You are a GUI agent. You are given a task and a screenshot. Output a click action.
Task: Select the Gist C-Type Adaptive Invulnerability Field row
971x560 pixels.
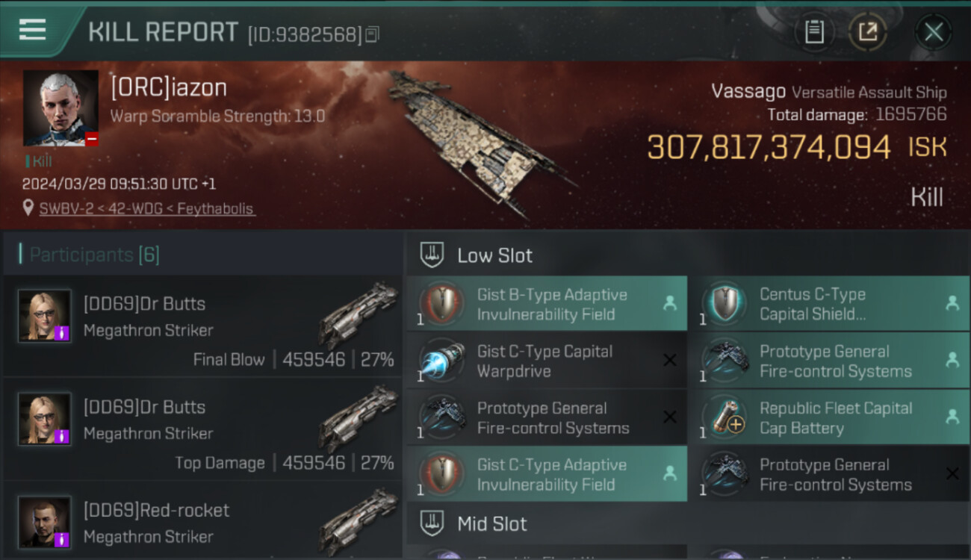tap(547, 474)
